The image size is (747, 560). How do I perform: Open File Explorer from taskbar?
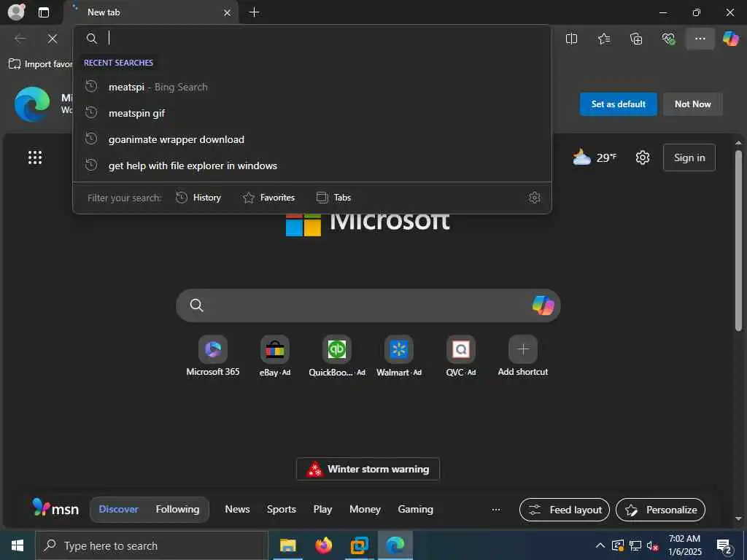pos(287,545)
